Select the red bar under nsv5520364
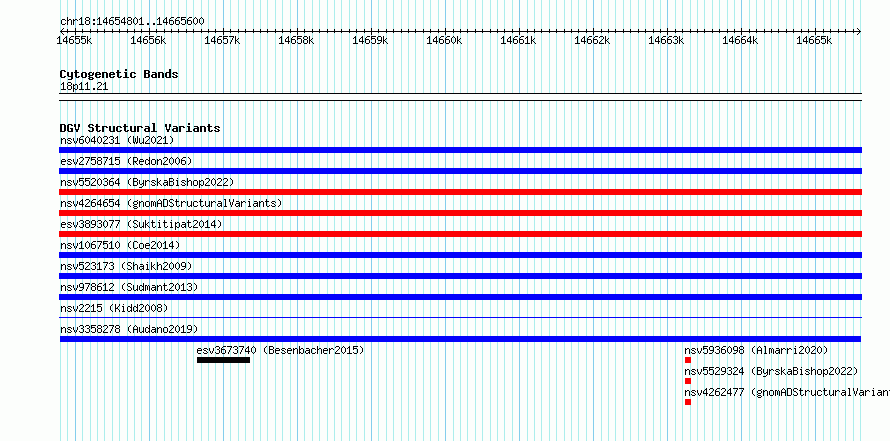The width and height of the screenshot is (890, 441). (460, 192)
